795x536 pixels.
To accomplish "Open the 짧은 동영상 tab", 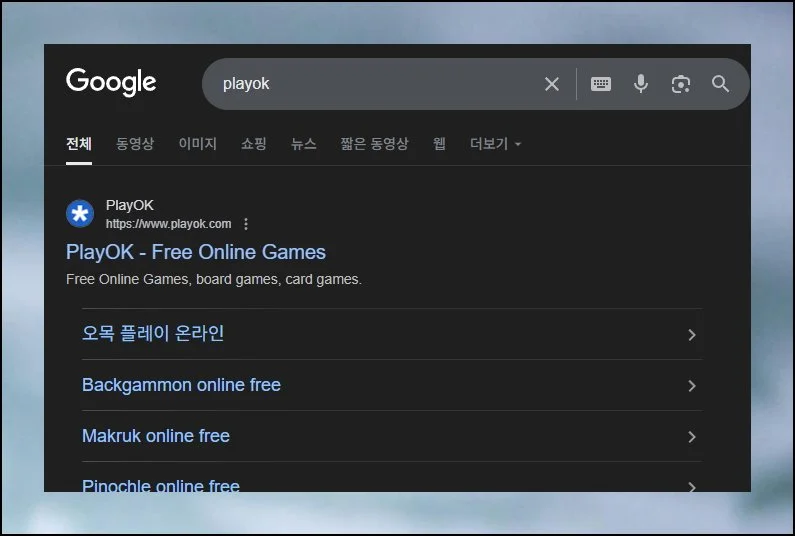I will coord(374,144).
